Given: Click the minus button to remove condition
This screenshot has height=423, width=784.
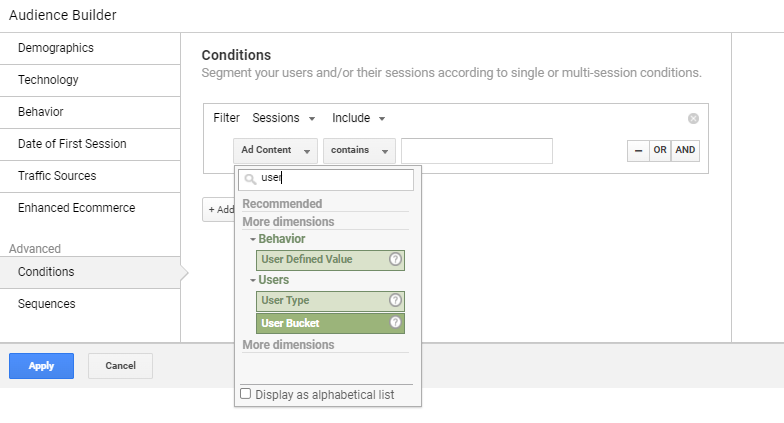Looking at the screenshot, I should (637, 150).
